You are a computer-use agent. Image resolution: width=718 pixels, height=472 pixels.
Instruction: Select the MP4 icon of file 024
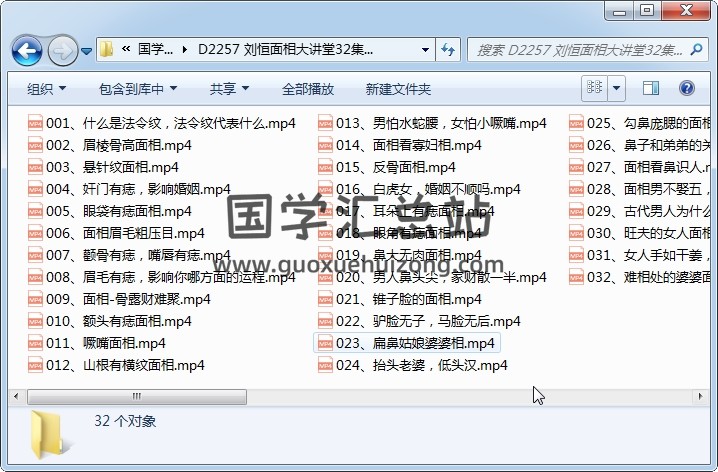[x=325, y=365]
